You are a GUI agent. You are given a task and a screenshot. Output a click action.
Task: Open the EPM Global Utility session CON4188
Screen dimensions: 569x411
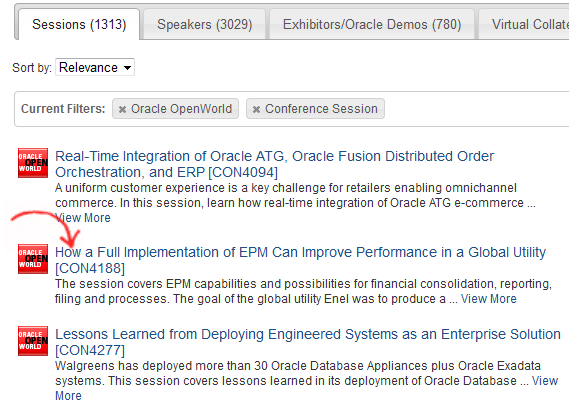tap(300, 260)
